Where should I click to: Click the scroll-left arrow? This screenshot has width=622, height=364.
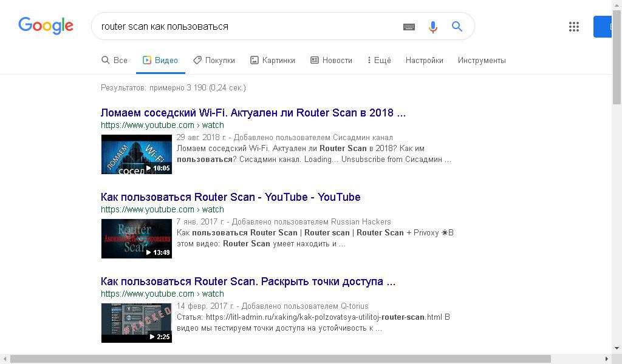pyautogui.click(x=5, y=359)
